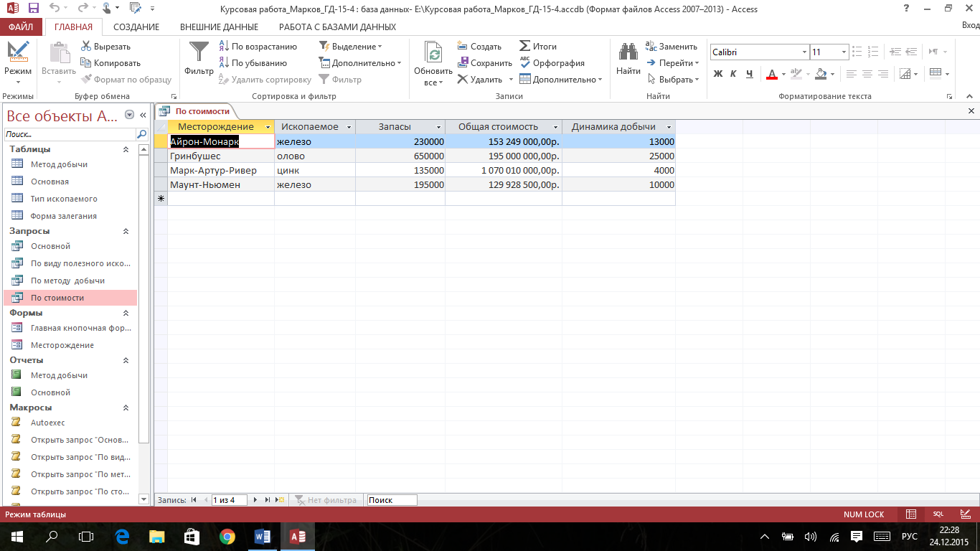980x551 pixels.
Task: Collapse the Макросы group
Action: coord(126,408)
